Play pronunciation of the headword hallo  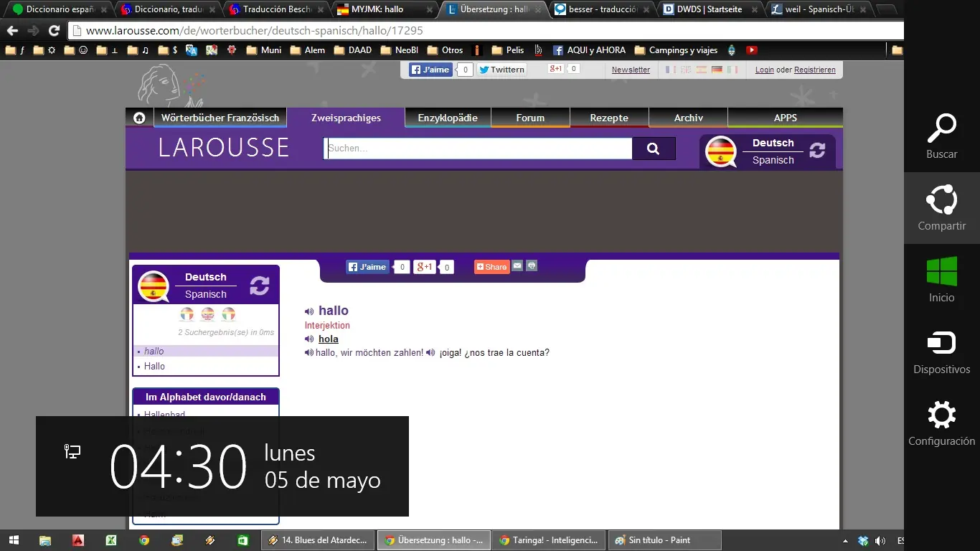coord(309,311)
